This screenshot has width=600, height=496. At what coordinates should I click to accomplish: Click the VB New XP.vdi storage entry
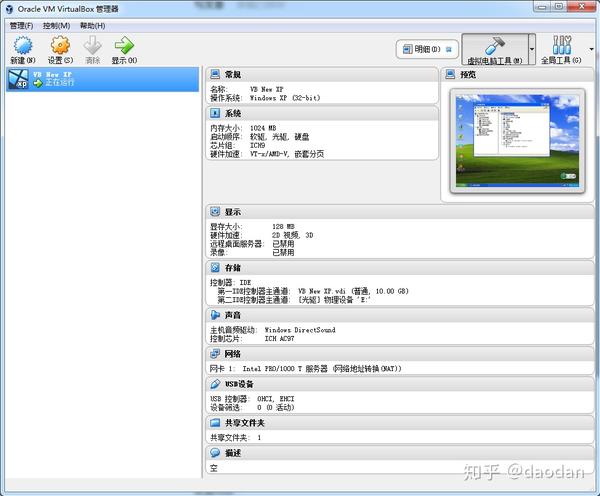click(353, 291)
